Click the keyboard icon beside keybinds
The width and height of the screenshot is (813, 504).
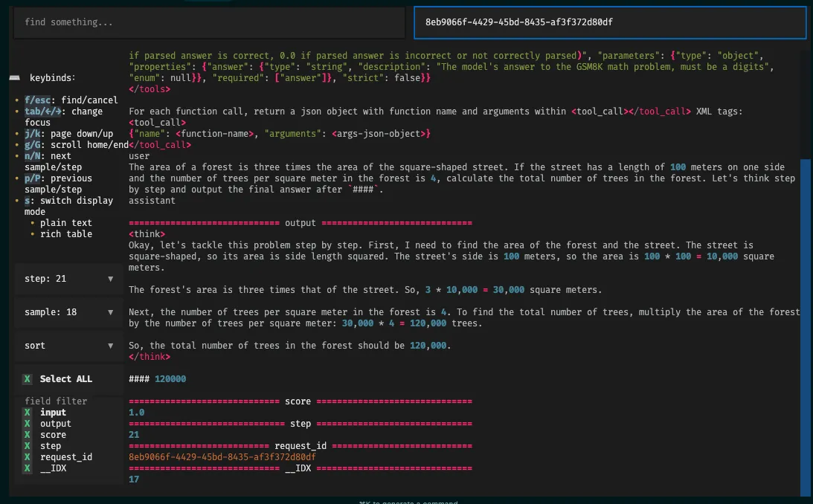(x=15, y=78)
